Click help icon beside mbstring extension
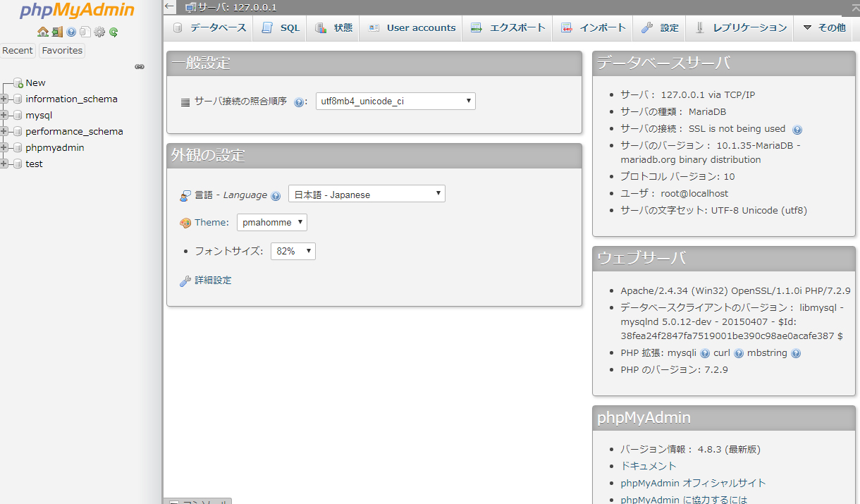The width and height of the screenshot is (860, 504). pyautogui.click(x=796, y=354)
